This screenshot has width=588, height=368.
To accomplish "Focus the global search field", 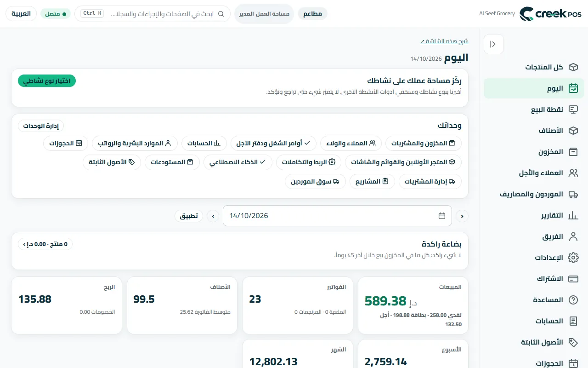I will tap(153, 14).
